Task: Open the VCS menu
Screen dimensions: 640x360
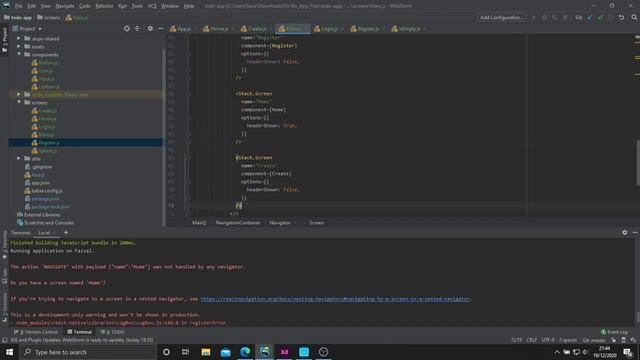Action: 152,6
